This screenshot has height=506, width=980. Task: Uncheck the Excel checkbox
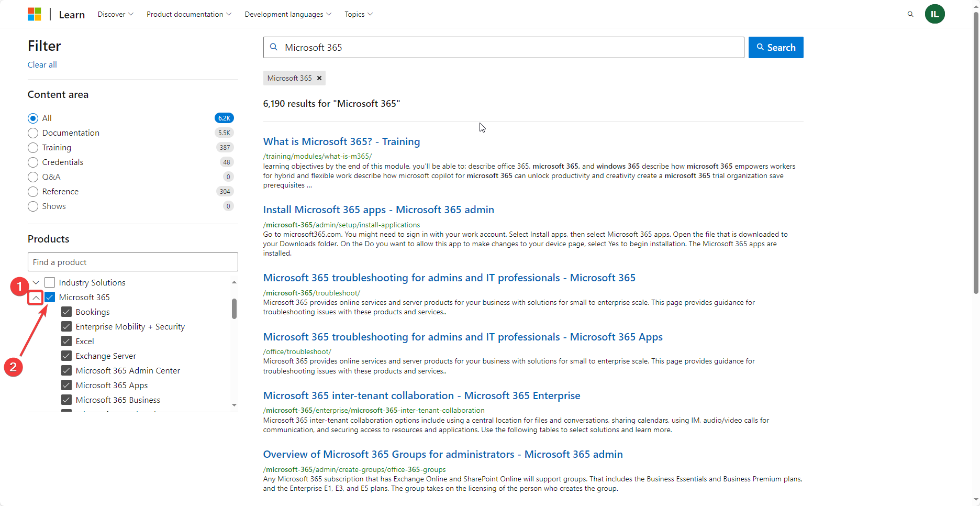[x=66, y=342]
